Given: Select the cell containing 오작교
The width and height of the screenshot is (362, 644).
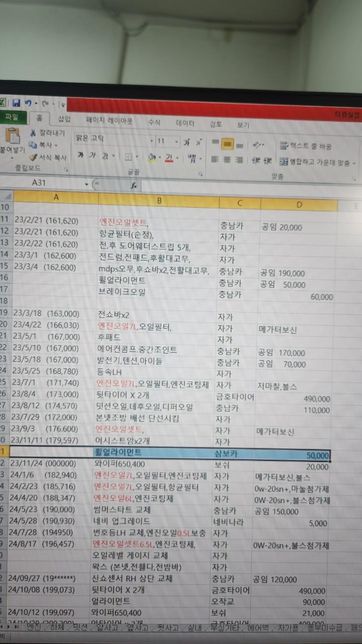Looking at the screenshot, I should (x=230, y=602).
